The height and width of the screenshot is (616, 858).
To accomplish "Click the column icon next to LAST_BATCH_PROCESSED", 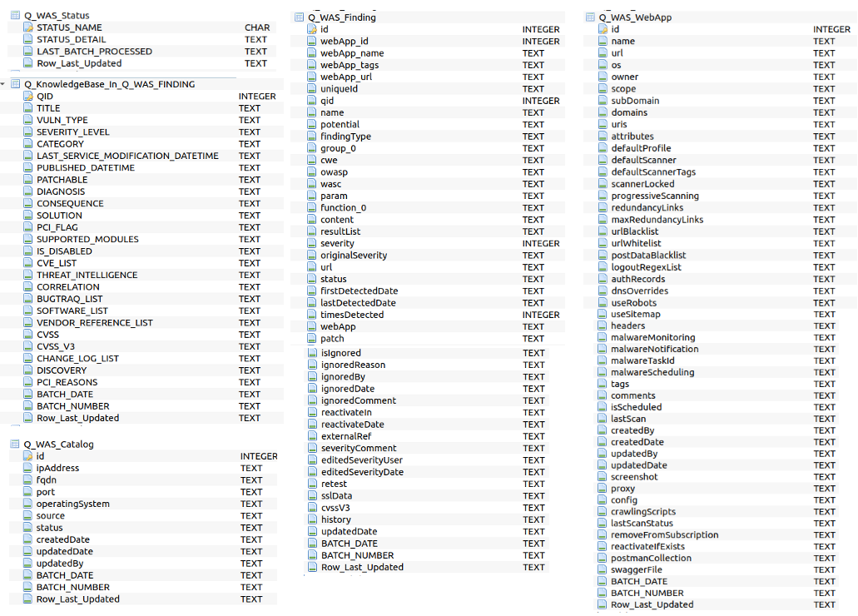I will click(x=28, y=52).
